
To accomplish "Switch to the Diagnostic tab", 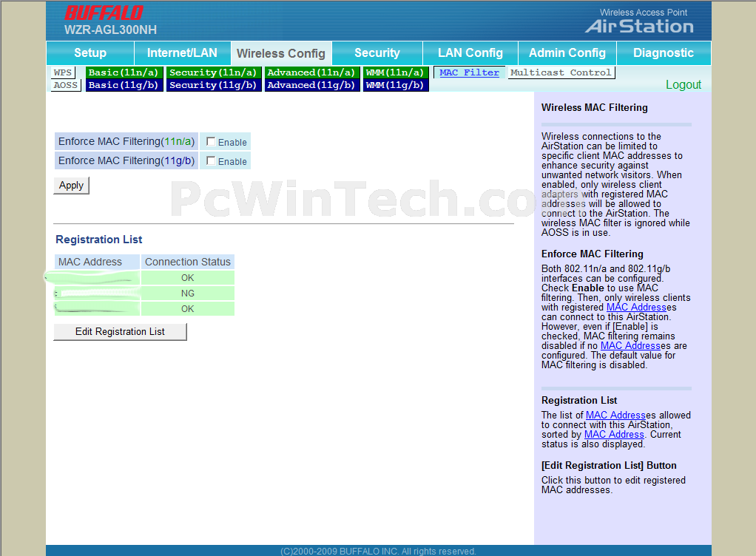I will [664, 53].
